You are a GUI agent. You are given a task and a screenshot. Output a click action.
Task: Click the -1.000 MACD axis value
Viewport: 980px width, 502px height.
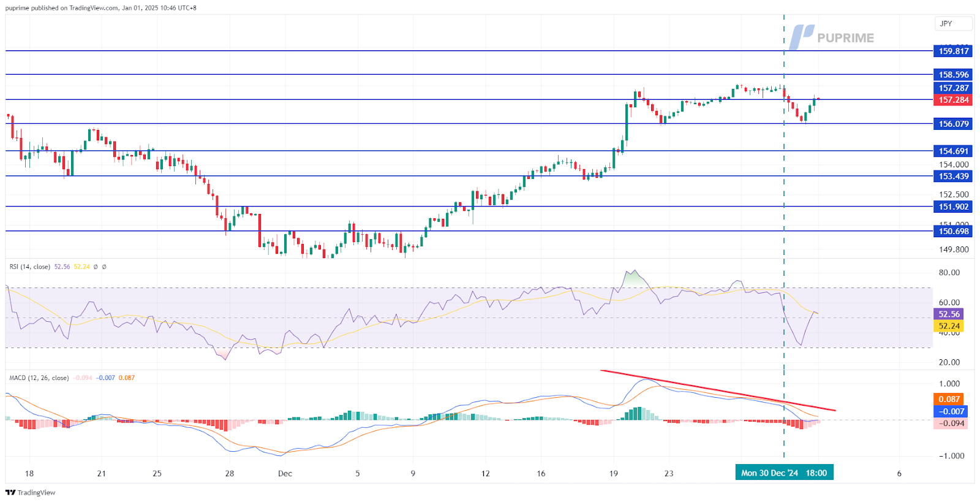click(x=951, y=455)
